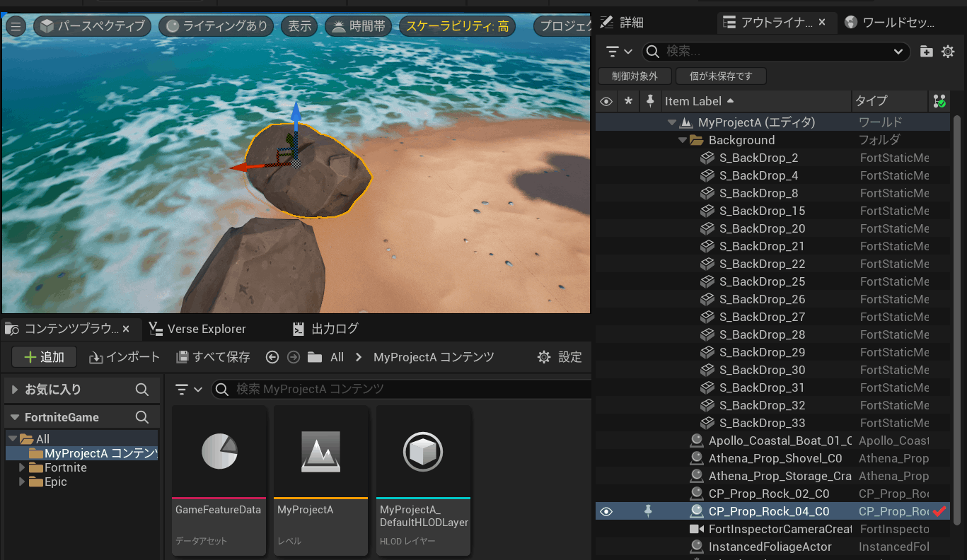Image resolution: width=967 pixels, height=560 pixels.
Task: Collapse the MyProjectA (エディタ) world tree
Action: click(672, 122)
